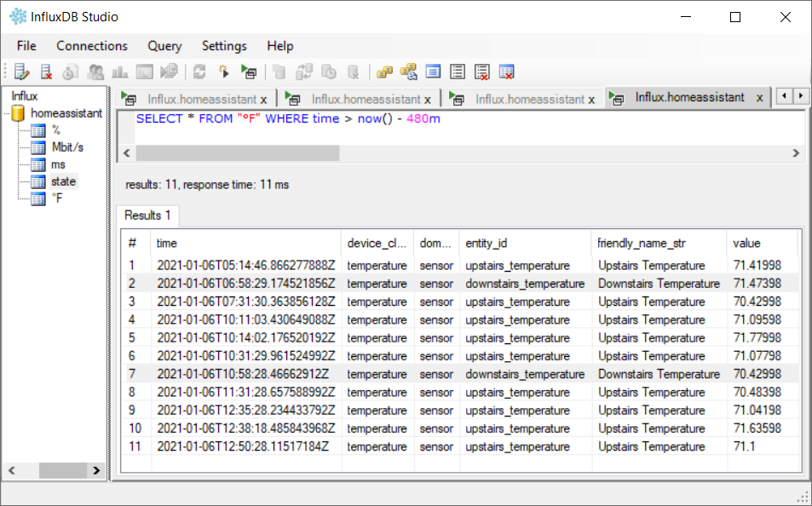Image resolution: width=812 pixels, height=506 pixels.
Task: Click the Refresh icon in the toolbar
Action: tap(200, 72)
